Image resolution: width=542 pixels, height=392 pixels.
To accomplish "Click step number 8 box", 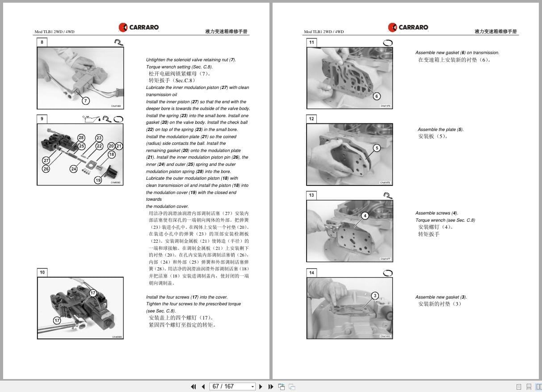I will 42,42.
